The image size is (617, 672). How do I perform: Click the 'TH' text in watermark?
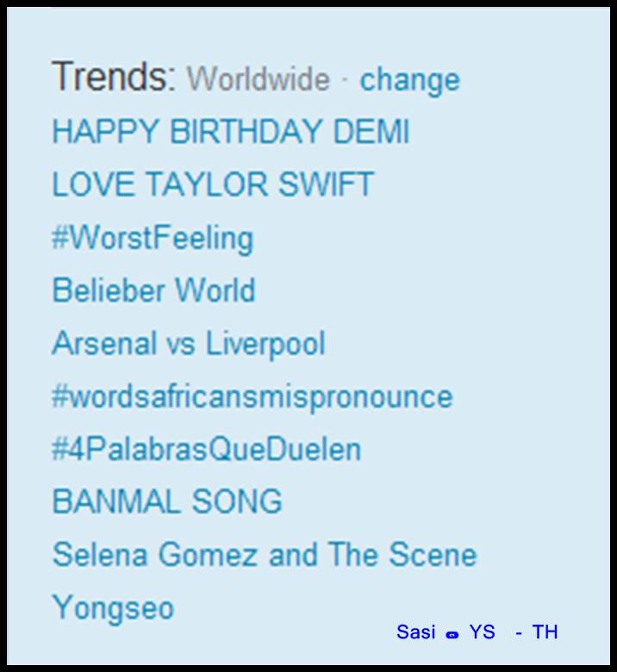click(x=545, y=632)
